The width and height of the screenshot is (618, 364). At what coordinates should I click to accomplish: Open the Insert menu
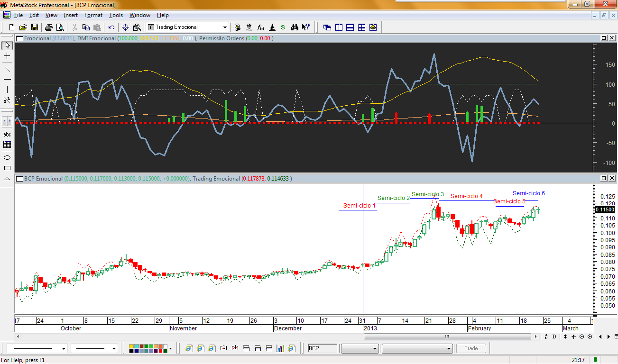click(x=71, y=15)
